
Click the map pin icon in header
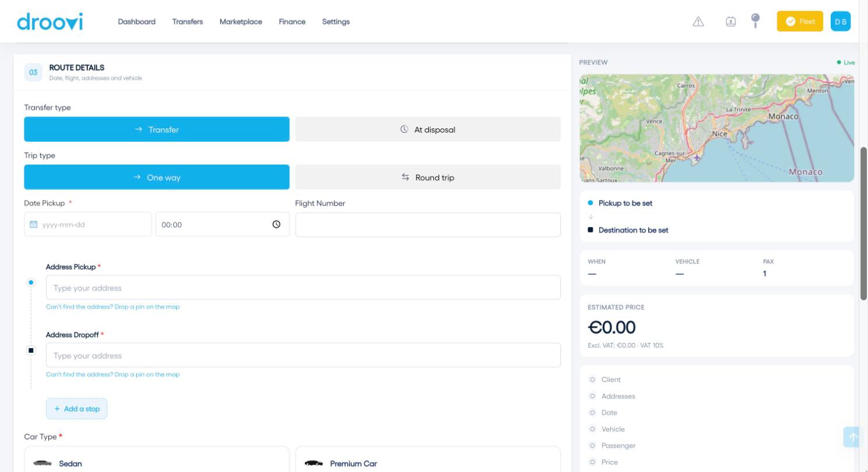(x=755, y=21)
